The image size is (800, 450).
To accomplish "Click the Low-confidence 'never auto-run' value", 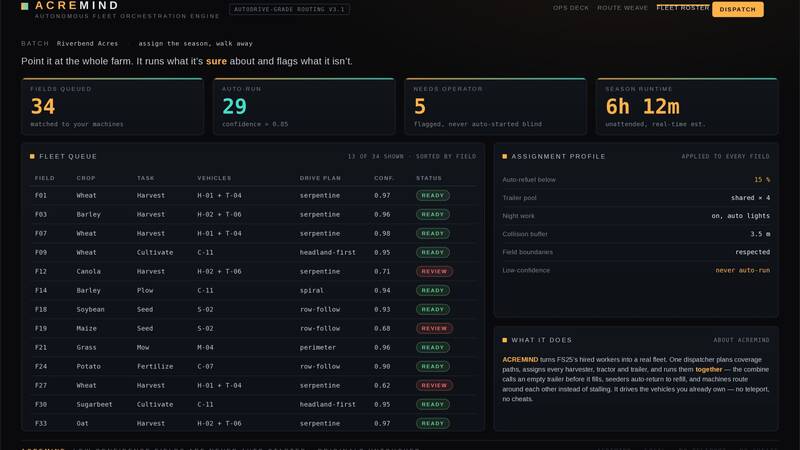I will pyautogui.click(x=742, y=270).
